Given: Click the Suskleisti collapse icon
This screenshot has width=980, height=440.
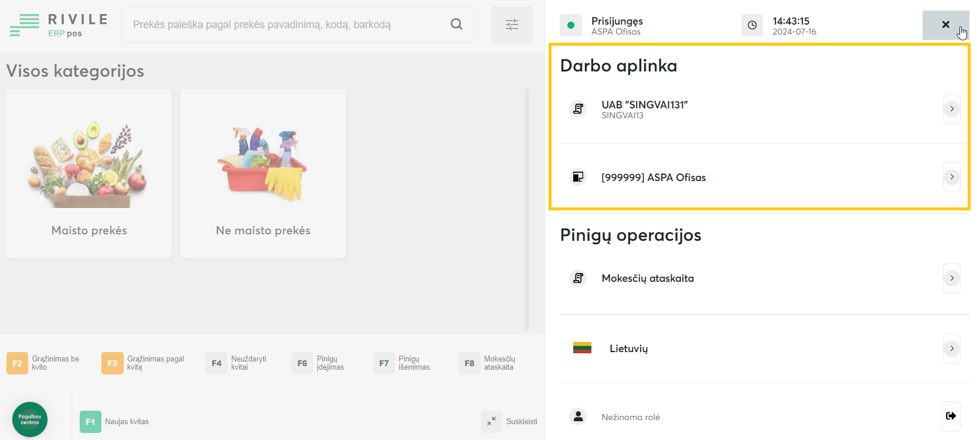Looking at the screenshot, I should pyautogui.click(x=491, y=421).
